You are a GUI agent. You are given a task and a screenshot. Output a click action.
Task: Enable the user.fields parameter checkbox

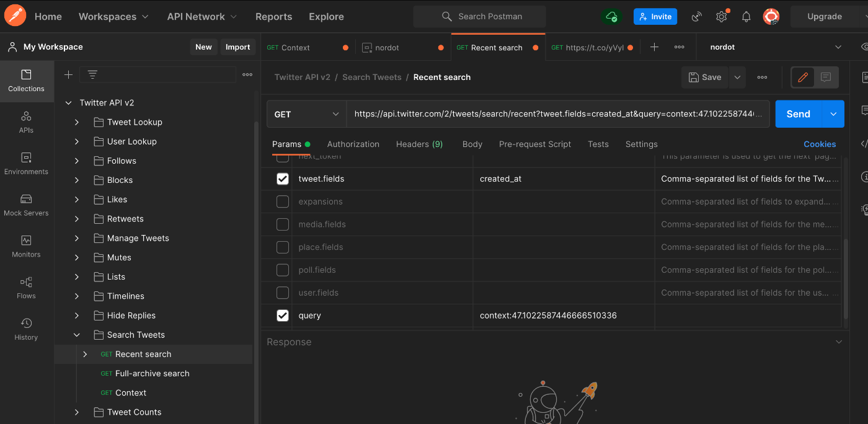point(283,293)
